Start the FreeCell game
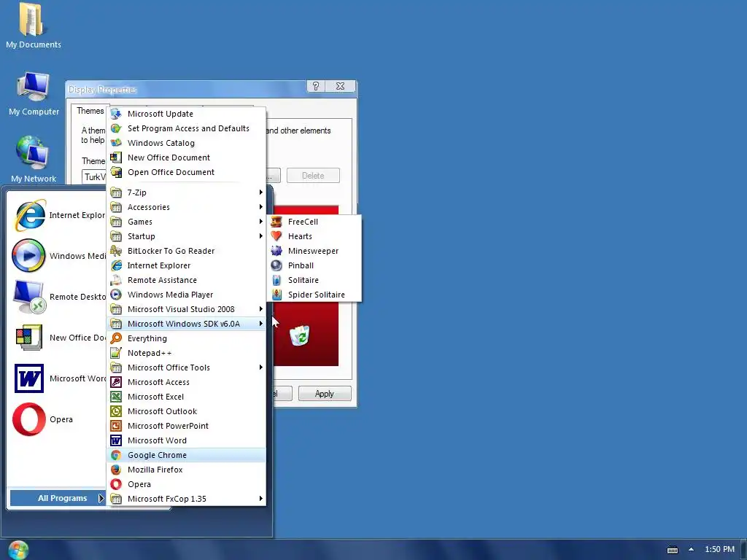 (314, 222)
